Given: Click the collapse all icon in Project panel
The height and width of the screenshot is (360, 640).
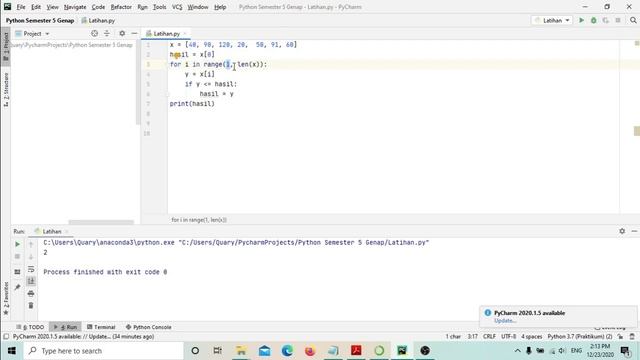Looking at the screenshot, I should [107, 33].
